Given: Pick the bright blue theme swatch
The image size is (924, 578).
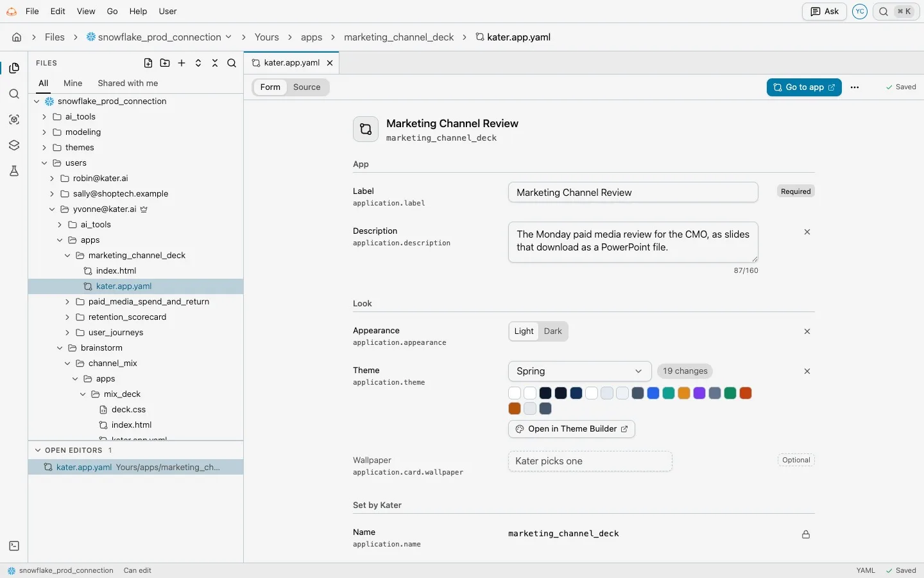Looking at the screenshot, I should click(653, 393).
